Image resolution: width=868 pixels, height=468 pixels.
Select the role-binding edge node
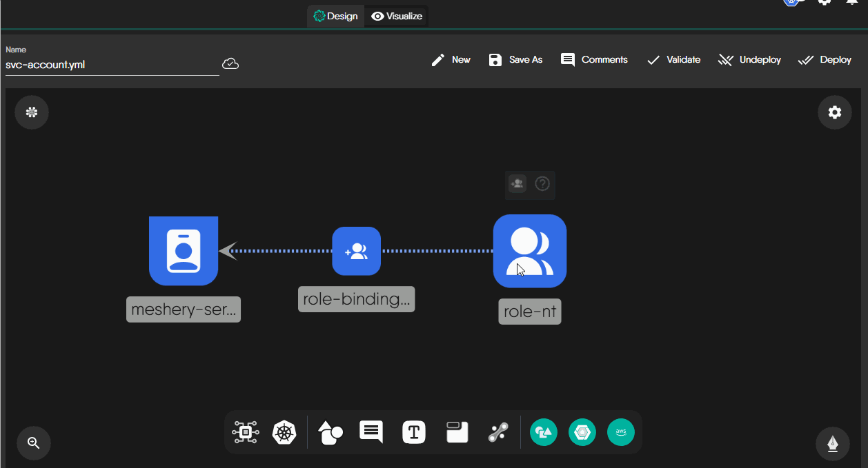(x=356, y=251)
